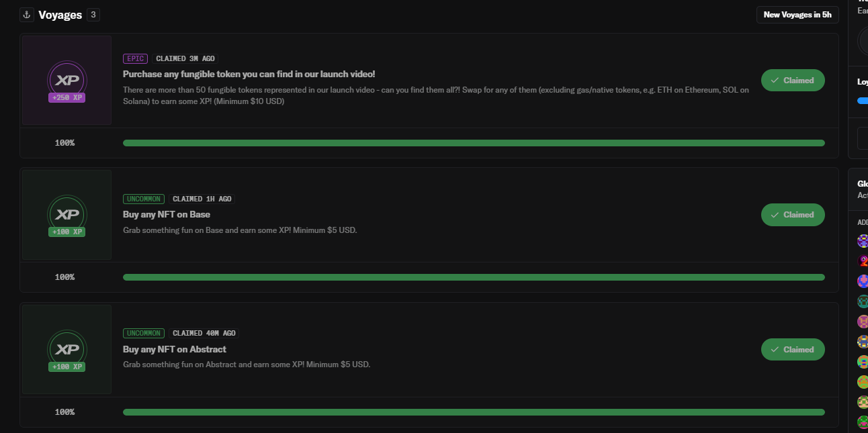Screen dimensions: 868x433
Task: Click the progress bar of the Epic voyage
Action: [474, 143]
